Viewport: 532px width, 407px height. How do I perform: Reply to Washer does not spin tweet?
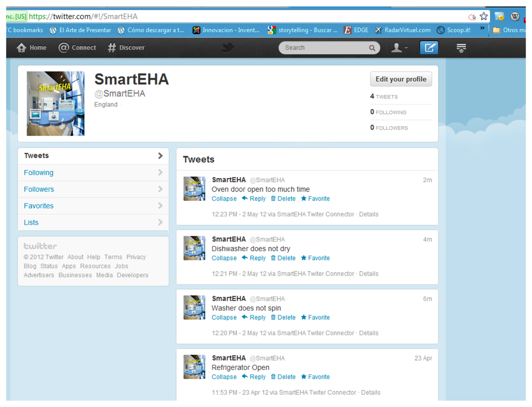click(x=254, y=318)
